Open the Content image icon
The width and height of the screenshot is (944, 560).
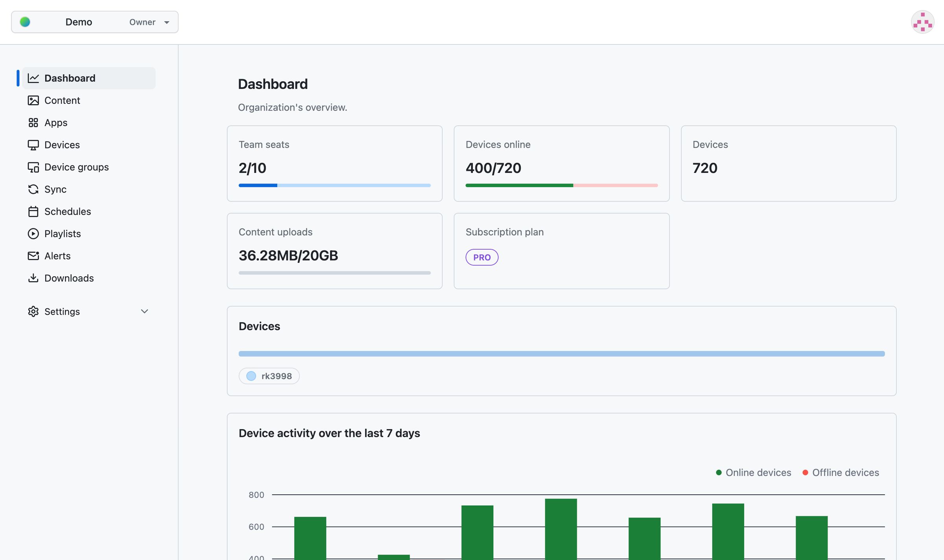33,100
